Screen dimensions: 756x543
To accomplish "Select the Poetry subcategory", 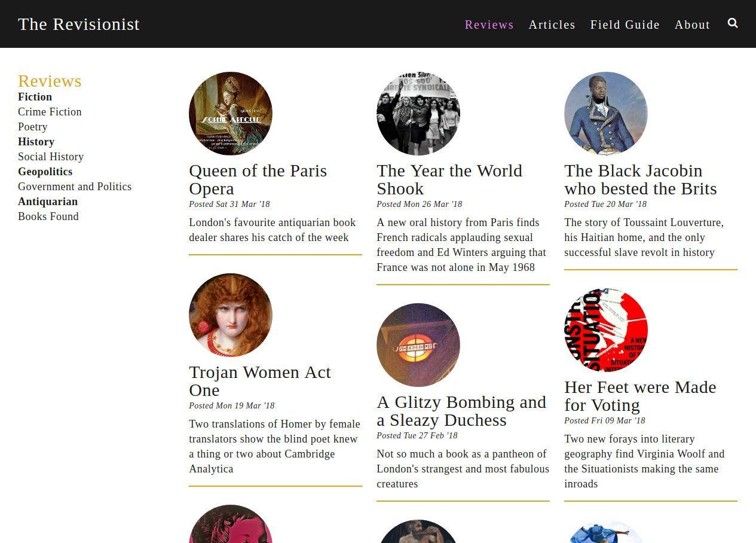I will tap(33, 127).
